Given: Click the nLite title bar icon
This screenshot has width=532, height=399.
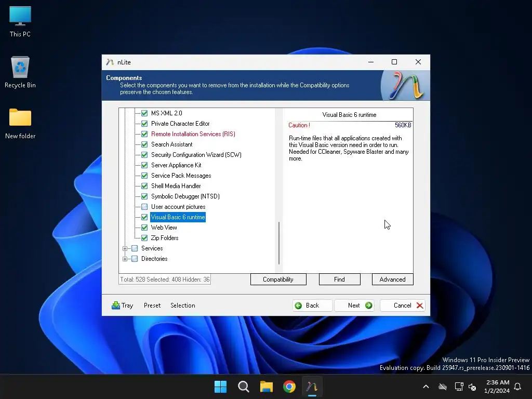Looking at the screenshot, I should click(x=110, y=62).
